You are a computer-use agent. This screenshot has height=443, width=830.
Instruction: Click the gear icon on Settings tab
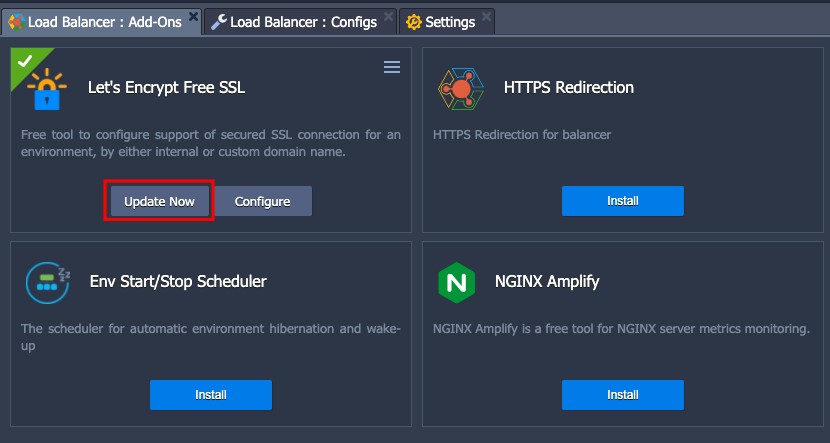click(x=413, y=22)
